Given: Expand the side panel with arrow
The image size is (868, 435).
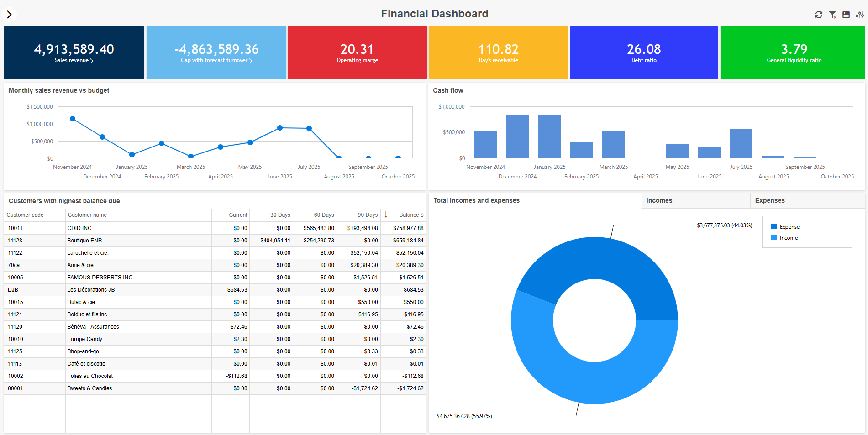Looking at the screenshot, I should [x=9, y=15].
